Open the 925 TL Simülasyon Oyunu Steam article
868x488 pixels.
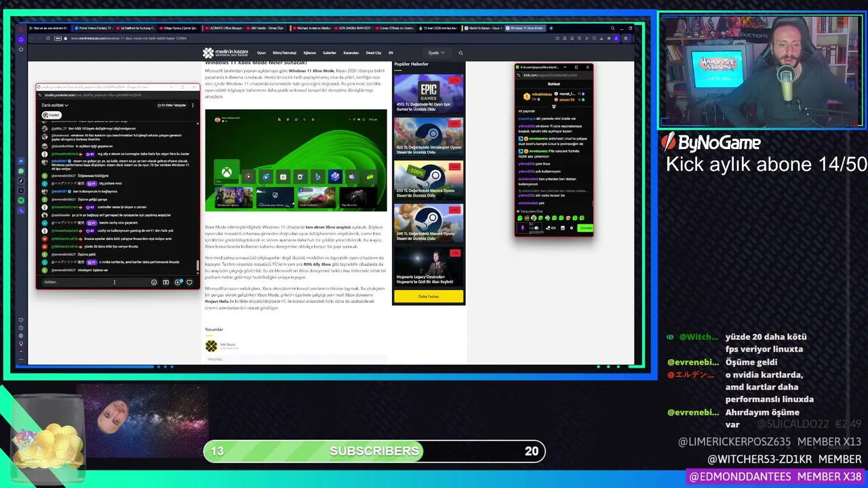(429, 136)
